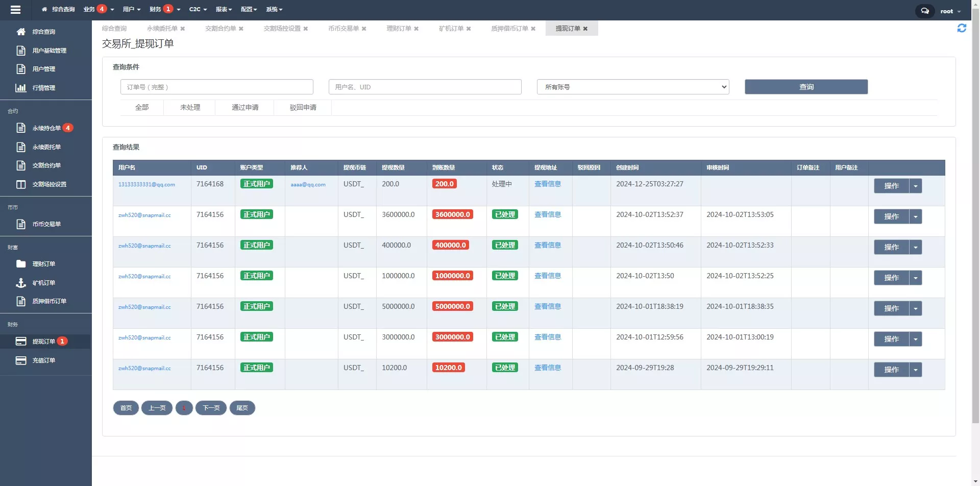Filter by 驳回申请 status
The width and height of the screenshot is (980, 486).
[x=303, y=107]
